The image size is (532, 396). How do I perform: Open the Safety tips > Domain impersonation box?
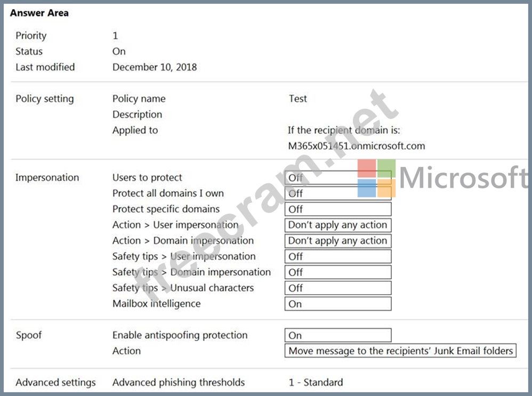click(337, 272)
